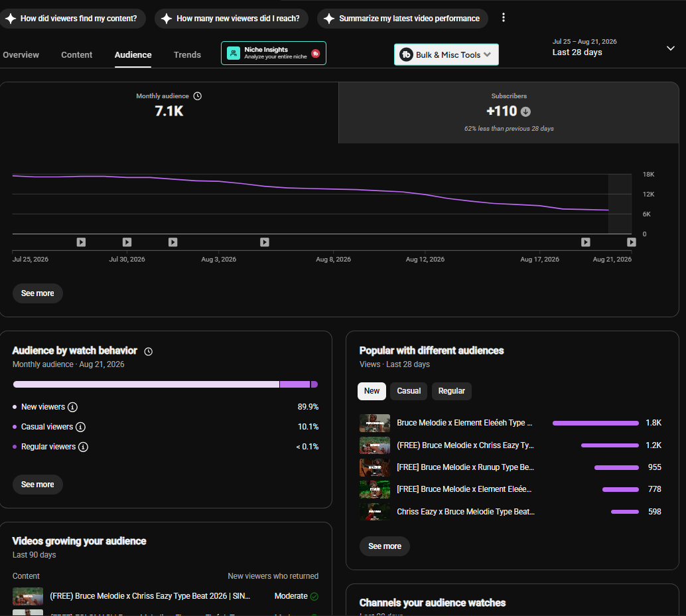The width and height of the screenshot is (686, 616).
Task: Click clock icon next to Monthly audience
Action: click(198, 96)
